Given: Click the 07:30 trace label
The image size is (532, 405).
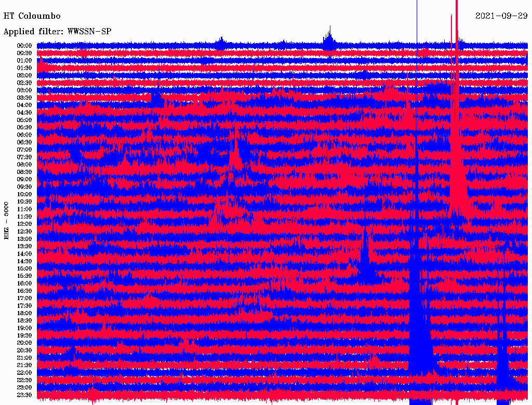Looking at the screenshot, I should pyautogui.click(x=24, y=157).
